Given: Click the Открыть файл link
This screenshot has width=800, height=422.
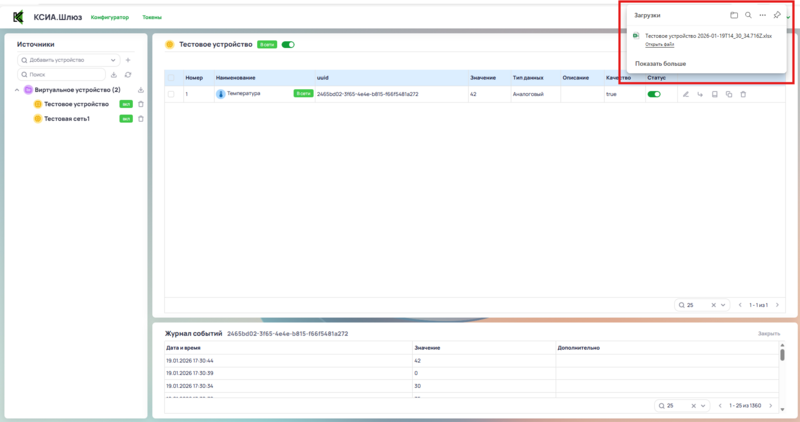Looking at the screenshot, I should [x=659, y=45].
